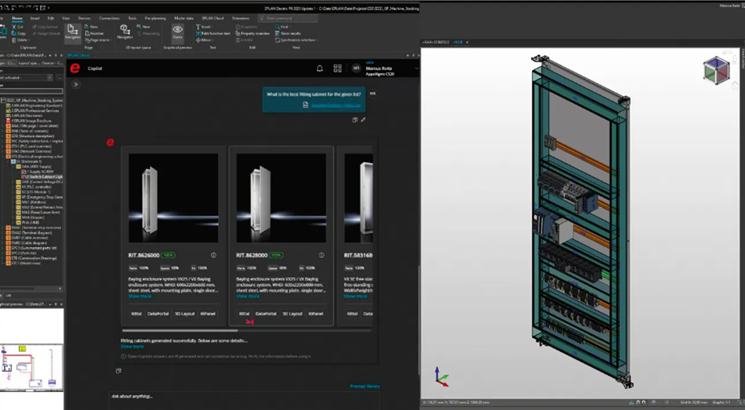Switch to the Master data ribbon tab
The height and width of the screenshot is (410, 745).
(x=183, y=18)
